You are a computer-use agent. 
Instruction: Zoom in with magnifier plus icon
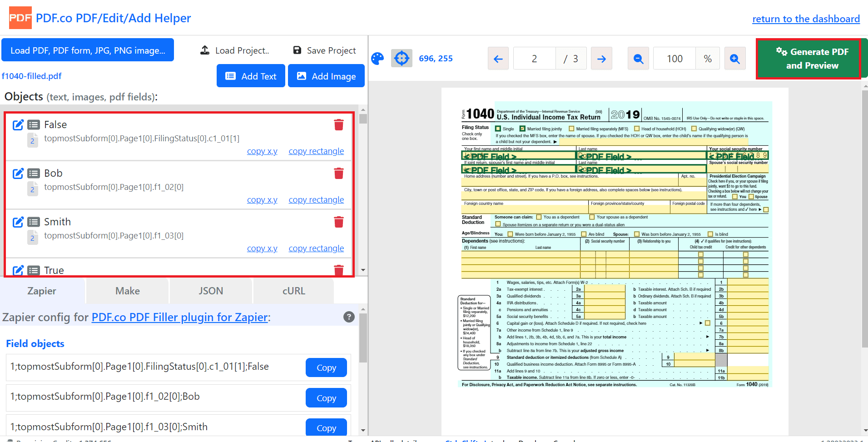pos(734,59)
